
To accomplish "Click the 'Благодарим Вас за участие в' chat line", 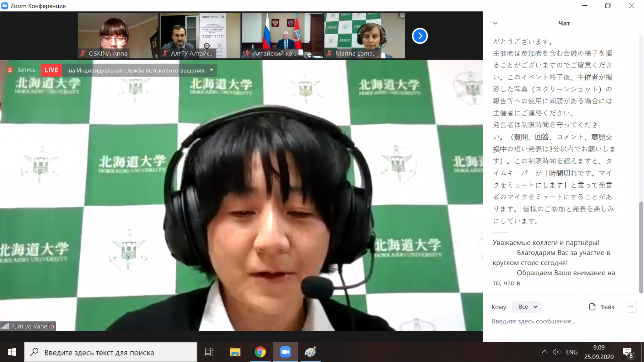I will pyautogui.click(x=563, y=253).
